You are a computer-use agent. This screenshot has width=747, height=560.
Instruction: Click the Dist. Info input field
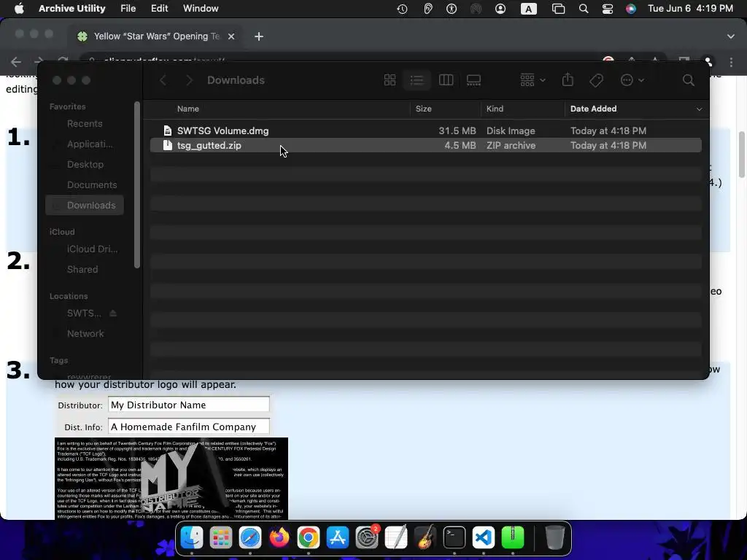point(189,427)
